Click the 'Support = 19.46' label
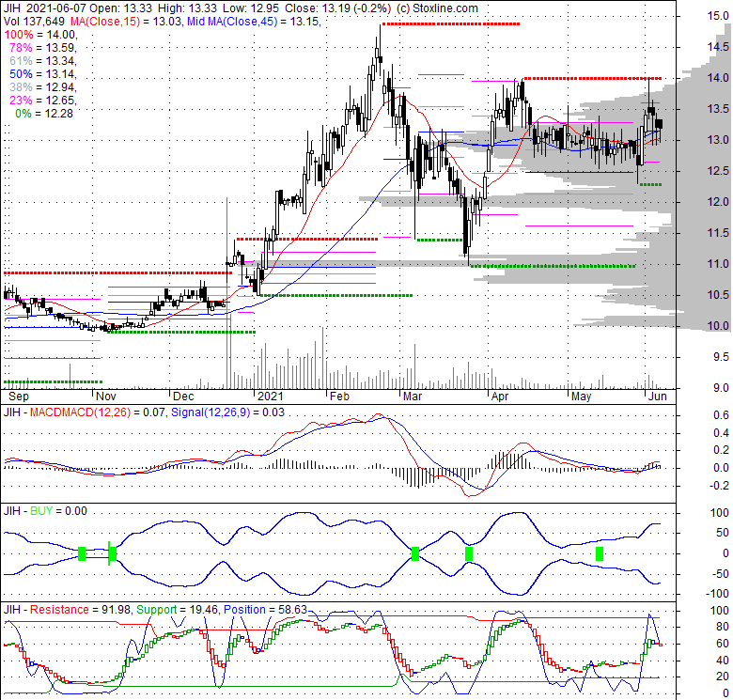The image size is (733, 700). click(x=178, y=610)
